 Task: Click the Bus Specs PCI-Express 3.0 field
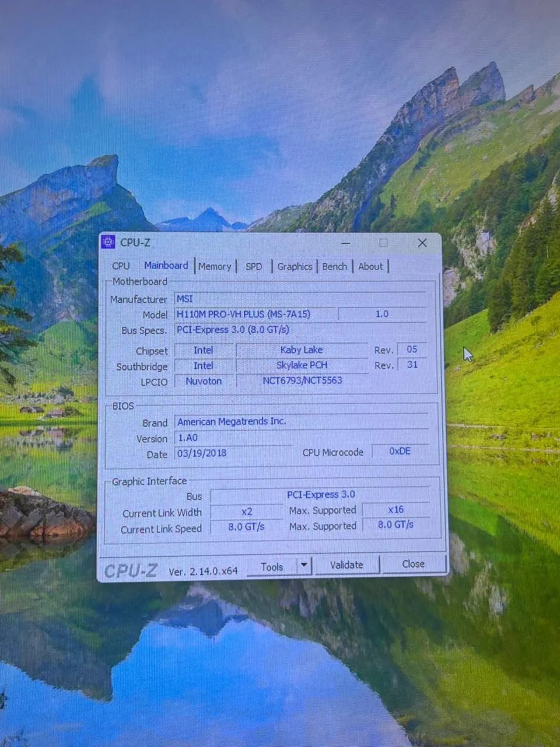tap(300, 330)
